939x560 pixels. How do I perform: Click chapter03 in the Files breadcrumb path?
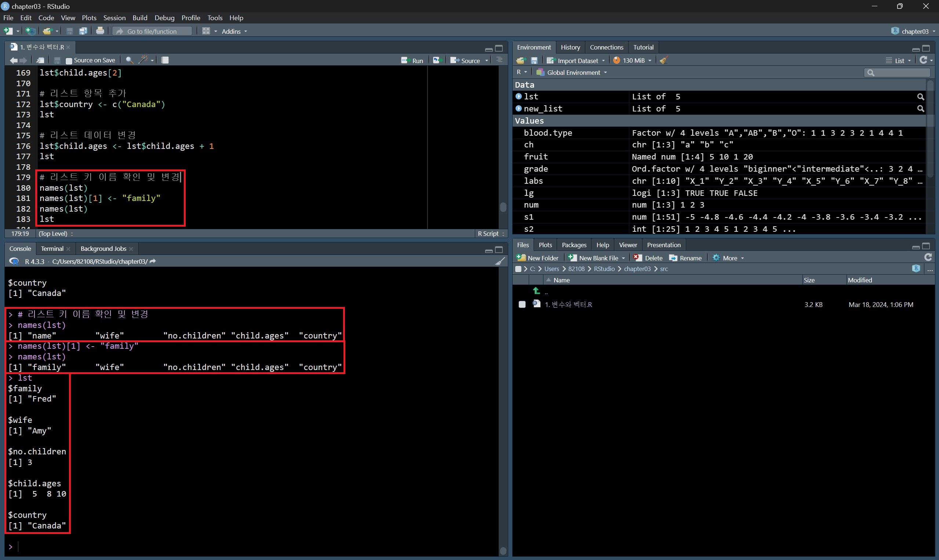637,269
